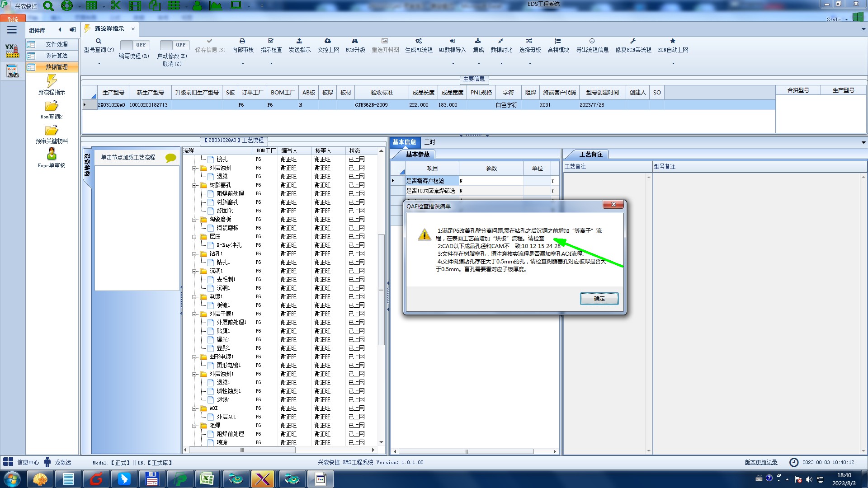Open the Bom查询2 folder icon
Image resolution: width=868 pixels, height=488 pixels.
tap(52, 106)
